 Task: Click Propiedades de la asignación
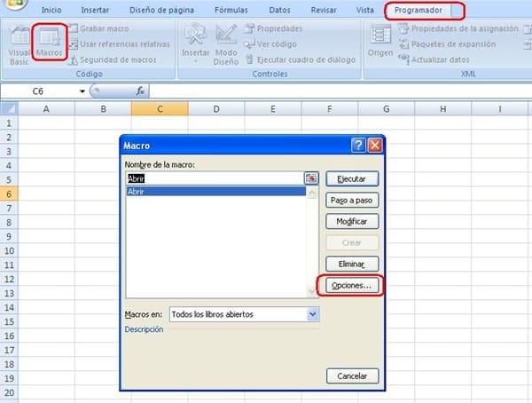(x=458, y=28)
